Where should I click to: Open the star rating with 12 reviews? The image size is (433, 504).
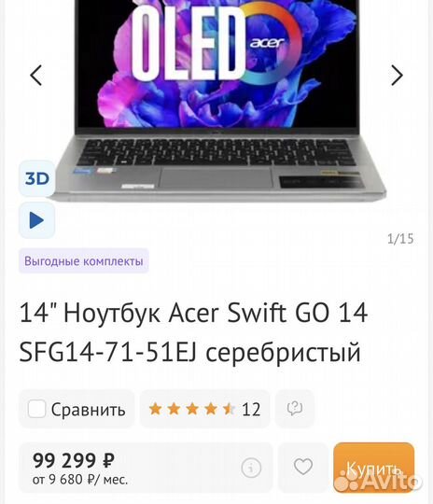pos(204,409)
